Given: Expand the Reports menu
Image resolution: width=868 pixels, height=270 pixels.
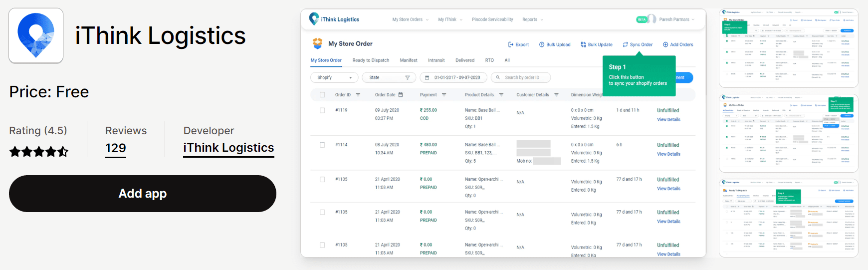Looking at the screenshot, I should (x=533, y=19).
